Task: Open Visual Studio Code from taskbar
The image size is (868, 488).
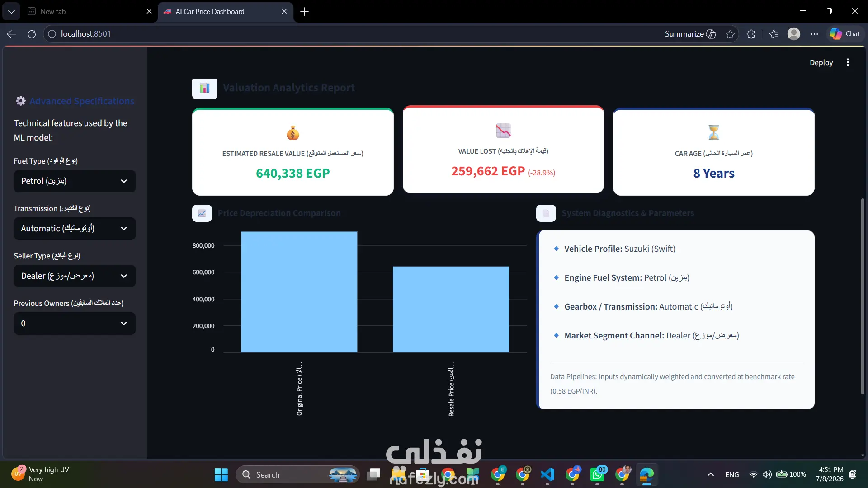Action: (547, 475)
